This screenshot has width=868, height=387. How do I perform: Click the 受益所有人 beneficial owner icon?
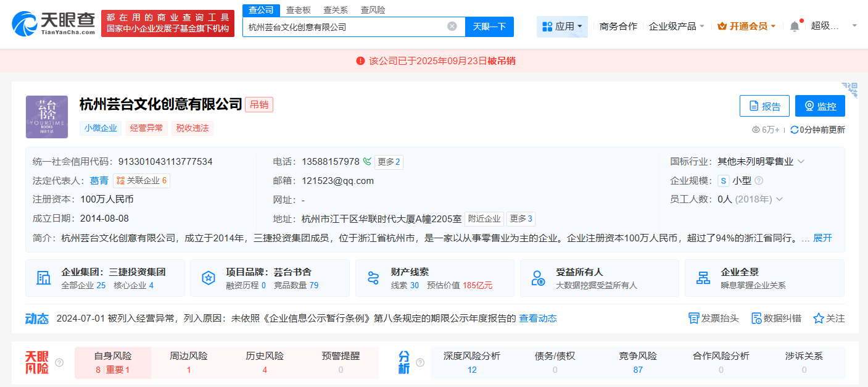[x=537, y=278]
